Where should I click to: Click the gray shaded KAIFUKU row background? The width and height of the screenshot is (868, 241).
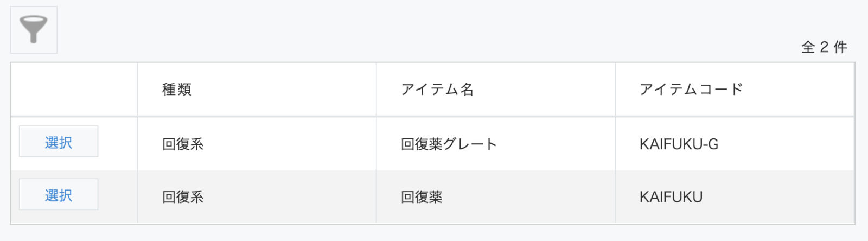[x=432, y=196]
